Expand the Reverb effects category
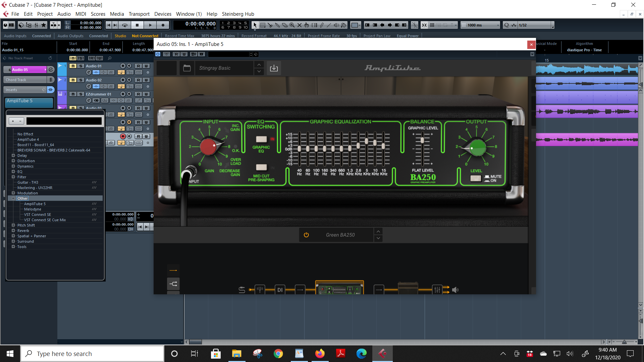 13,231
